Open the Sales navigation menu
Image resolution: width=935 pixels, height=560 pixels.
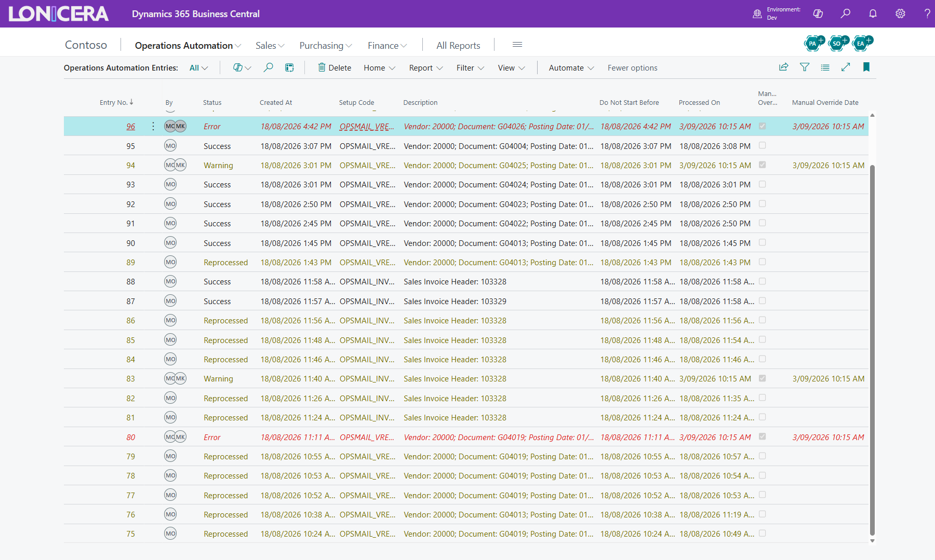pyautogui.click(x=270, y=46)
